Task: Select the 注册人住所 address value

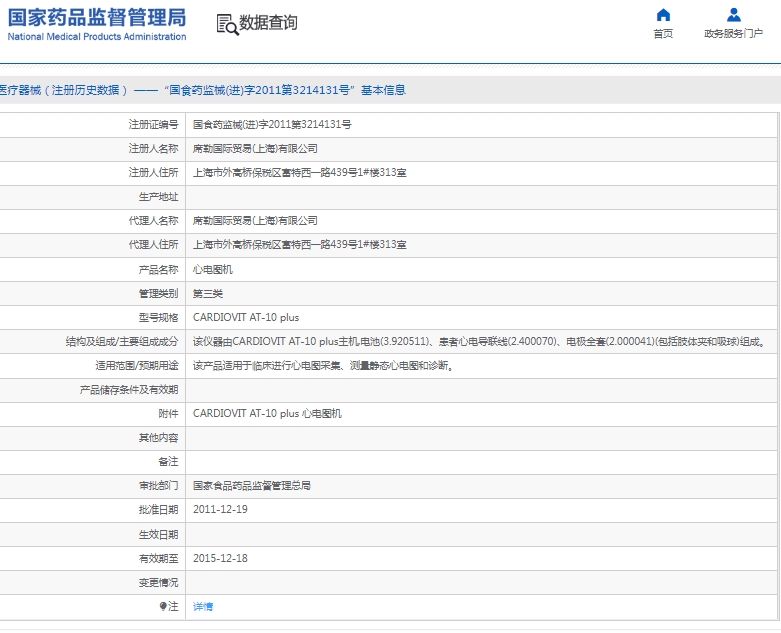Action: point(299,172)
